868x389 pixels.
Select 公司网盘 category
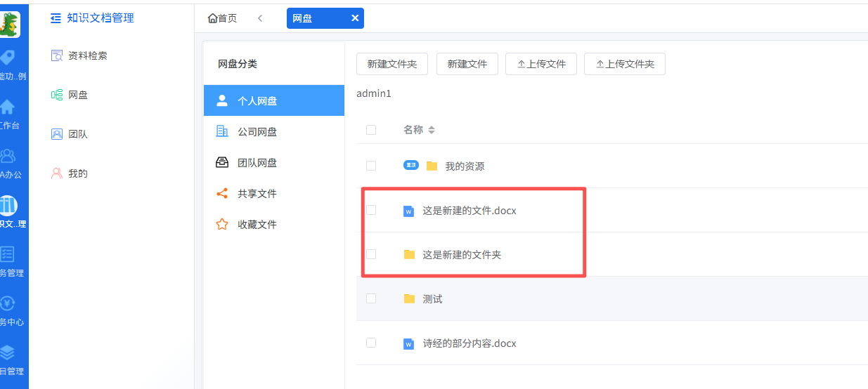(274, 131)
